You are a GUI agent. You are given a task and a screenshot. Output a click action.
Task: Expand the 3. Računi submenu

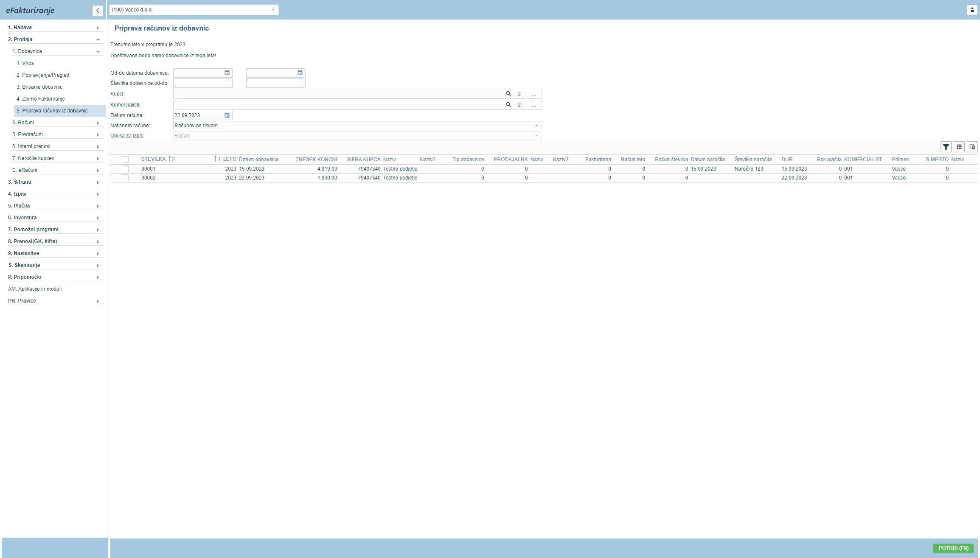click(x=57, y=123)
